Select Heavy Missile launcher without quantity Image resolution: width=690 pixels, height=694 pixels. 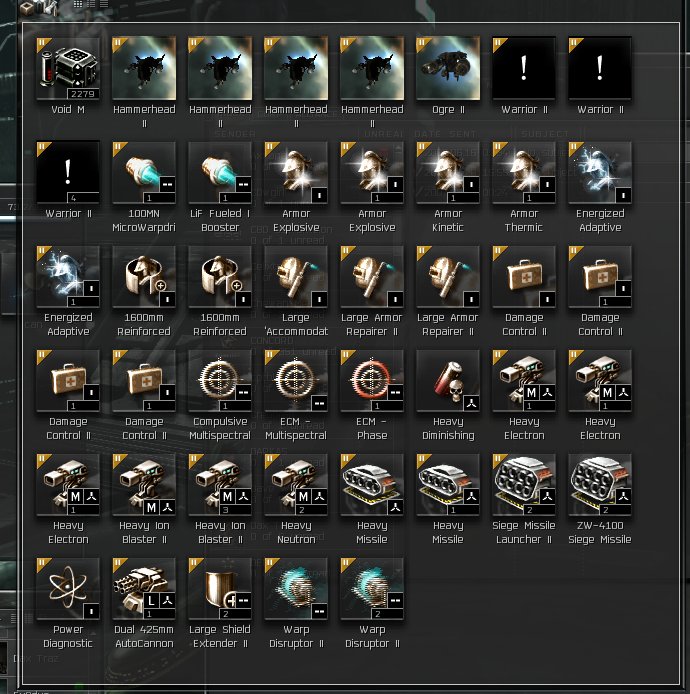coord(372,485)
